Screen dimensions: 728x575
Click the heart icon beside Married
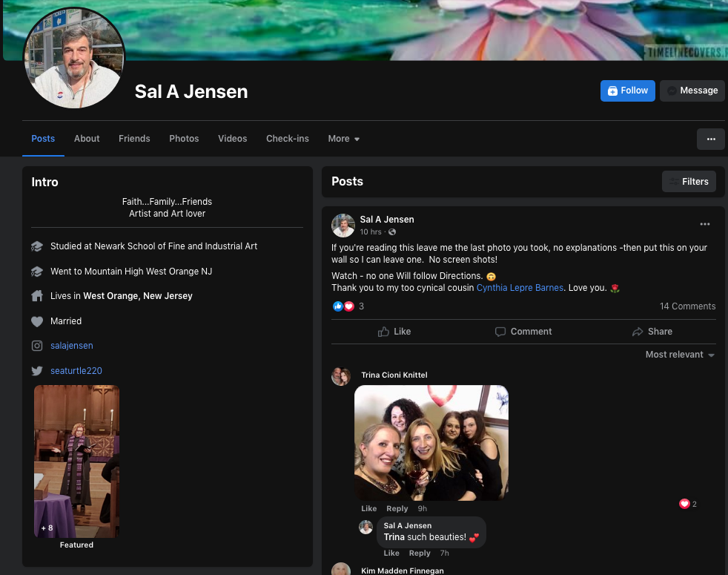pos(37,321)
